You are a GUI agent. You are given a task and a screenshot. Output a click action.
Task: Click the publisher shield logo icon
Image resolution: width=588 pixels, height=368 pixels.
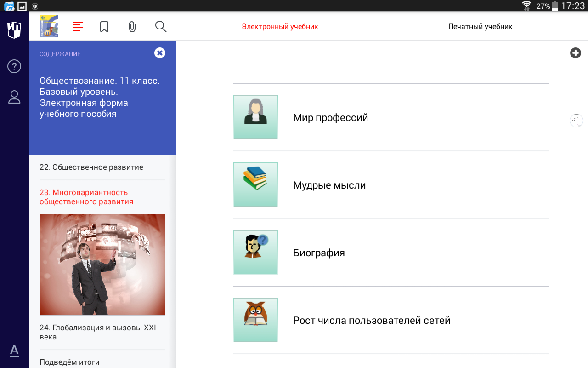click(x=14, y=30)
